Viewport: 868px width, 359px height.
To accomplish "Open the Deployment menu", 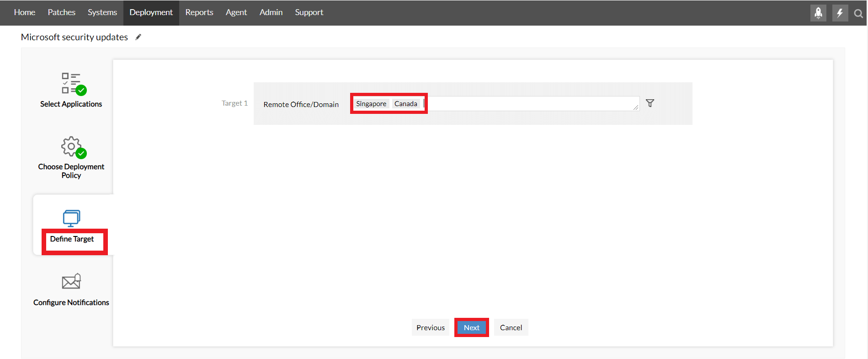I will (x=151, y=12).
